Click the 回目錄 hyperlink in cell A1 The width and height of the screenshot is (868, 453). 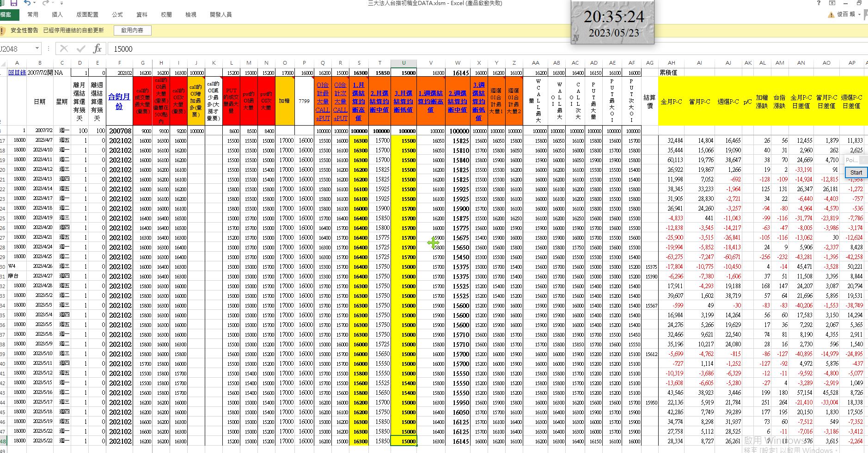17,72
